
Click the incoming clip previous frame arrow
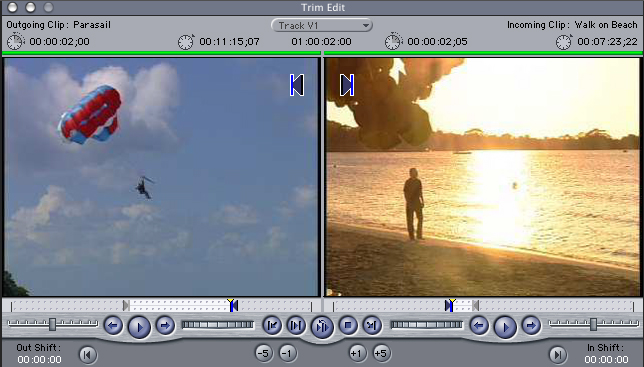click(479, 326)
